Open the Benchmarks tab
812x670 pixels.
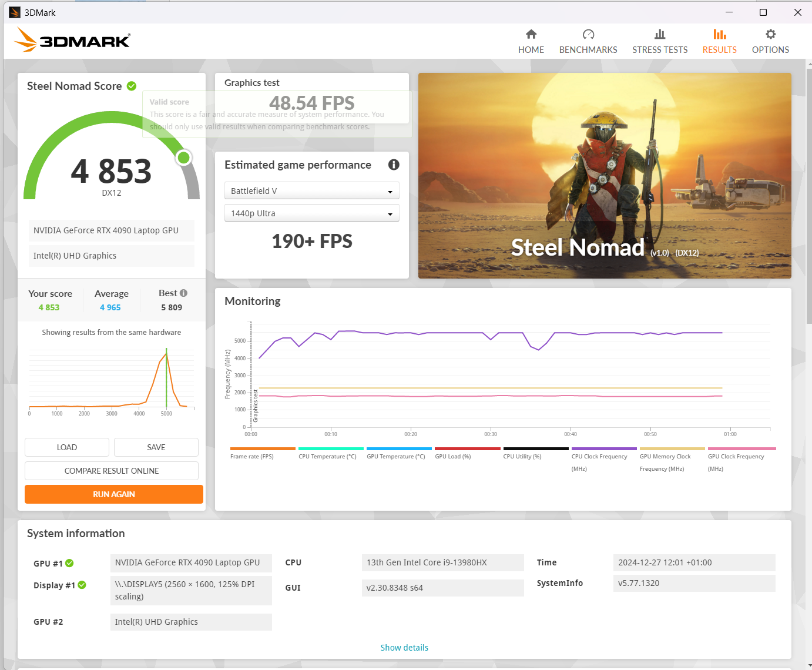[x=588, y=42]
